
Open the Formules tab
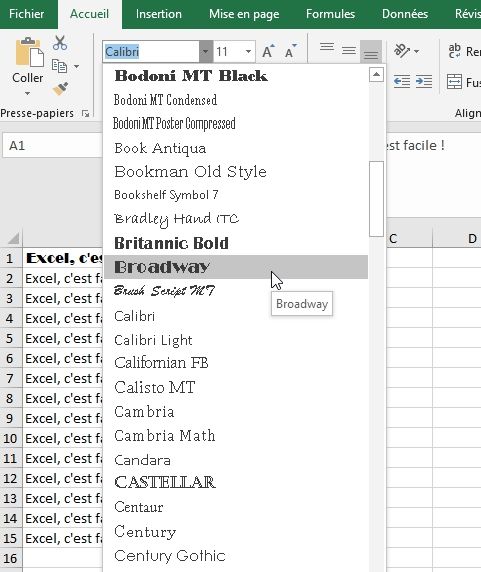(x=330, y=14)
